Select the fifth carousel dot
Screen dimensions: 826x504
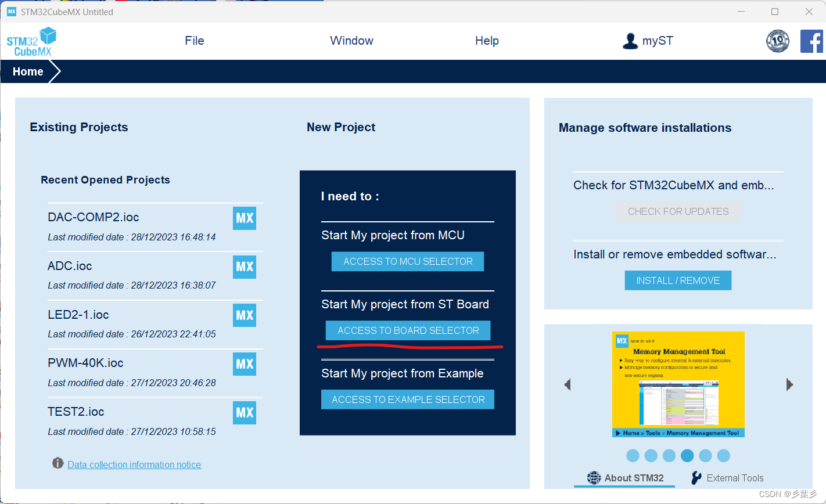pos(705,456)
